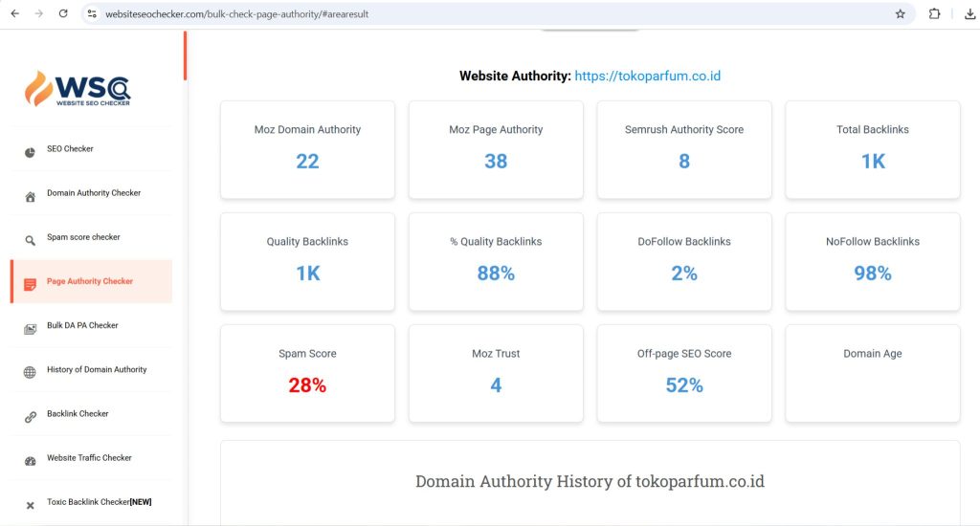Go back to the previous page
980x526 pixels.
[14, 14]
